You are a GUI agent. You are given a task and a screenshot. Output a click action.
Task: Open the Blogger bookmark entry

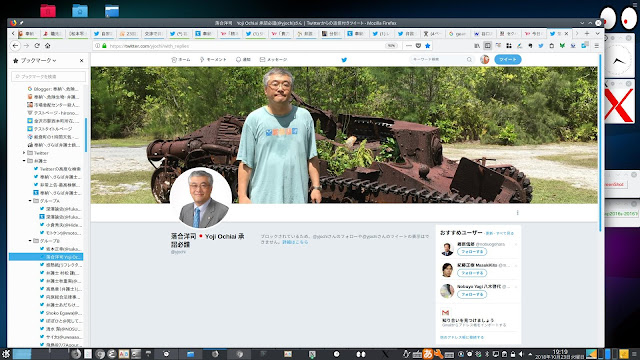(53, 89)
